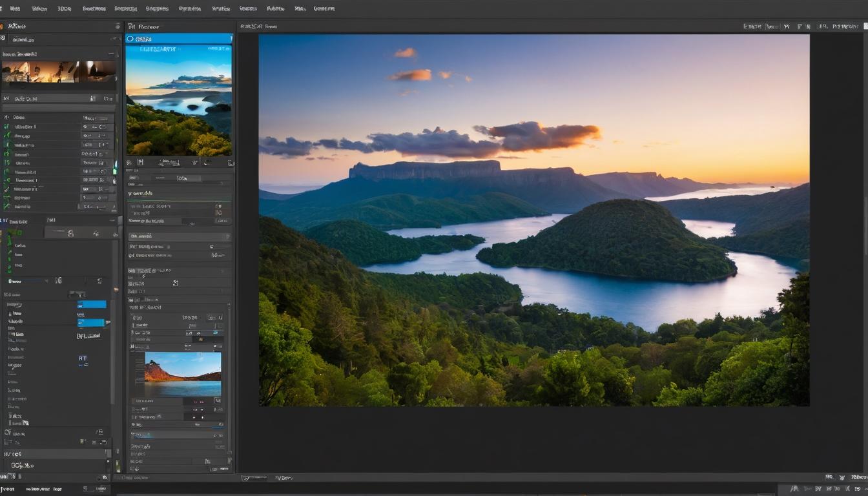Click the trash icon in the lower-left panel footer
This screenshot has height=496, width=868.
104,442
